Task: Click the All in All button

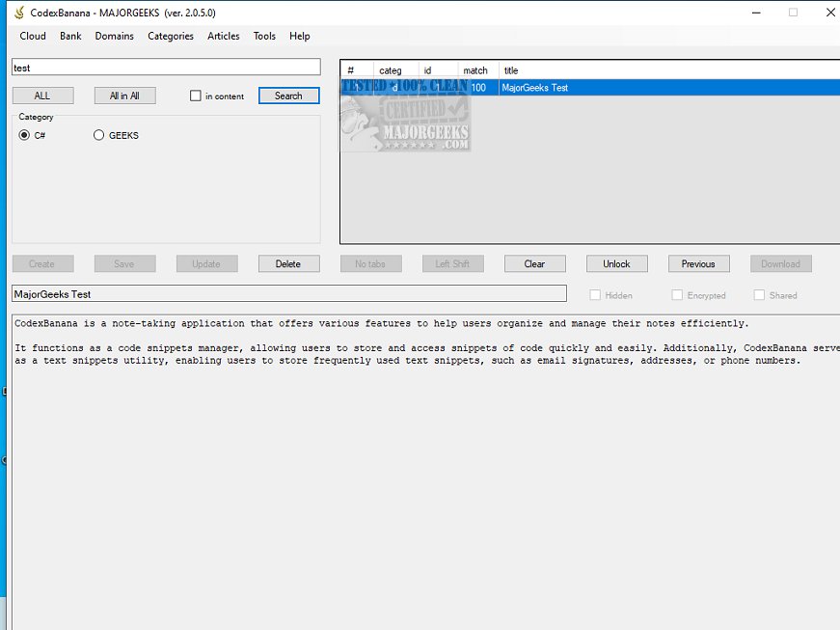Action: [x=124, y=96]
